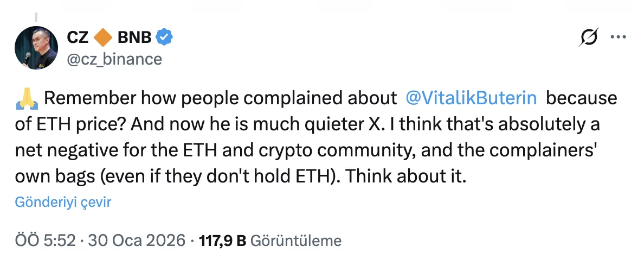Click the CZ display name

point(78,37)
